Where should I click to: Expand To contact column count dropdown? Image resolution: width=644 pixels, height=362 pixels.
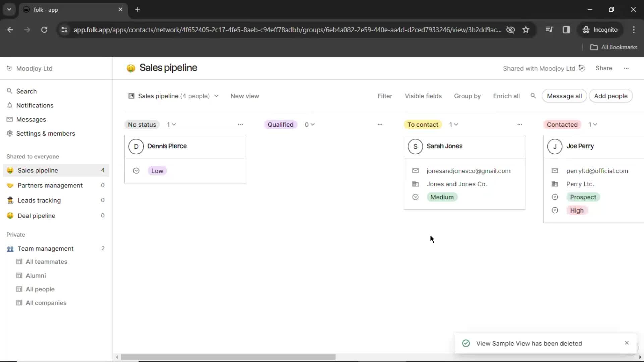click(x=454, y=124)
